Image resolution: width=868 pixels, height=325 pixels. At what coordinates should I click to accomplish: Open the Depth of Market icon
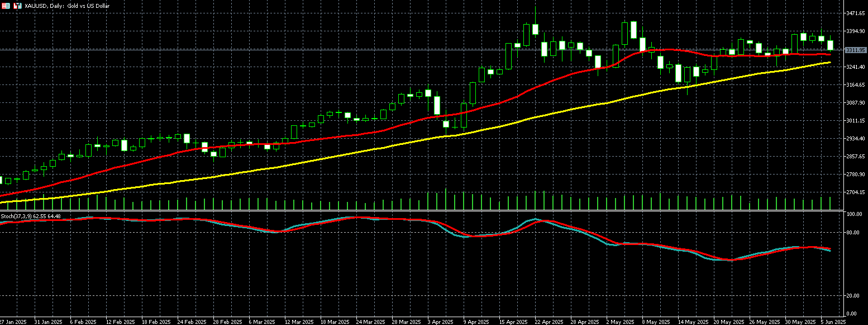[x=5, y=5]
